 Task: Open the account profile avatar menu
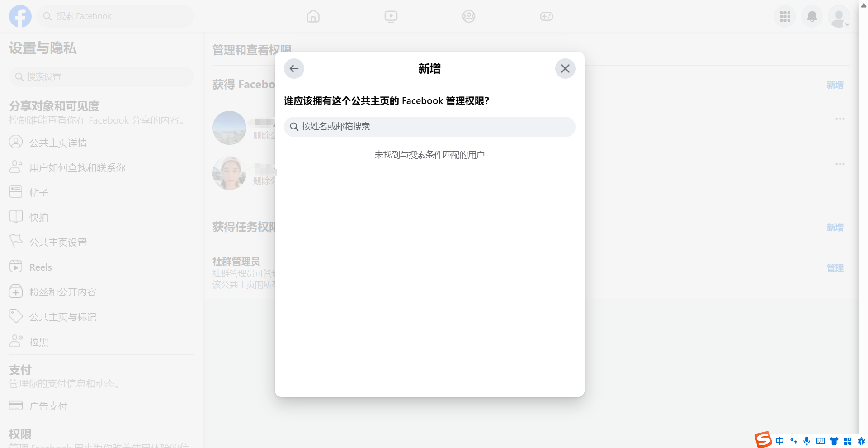pyautogui.click(x=839, y=17)
